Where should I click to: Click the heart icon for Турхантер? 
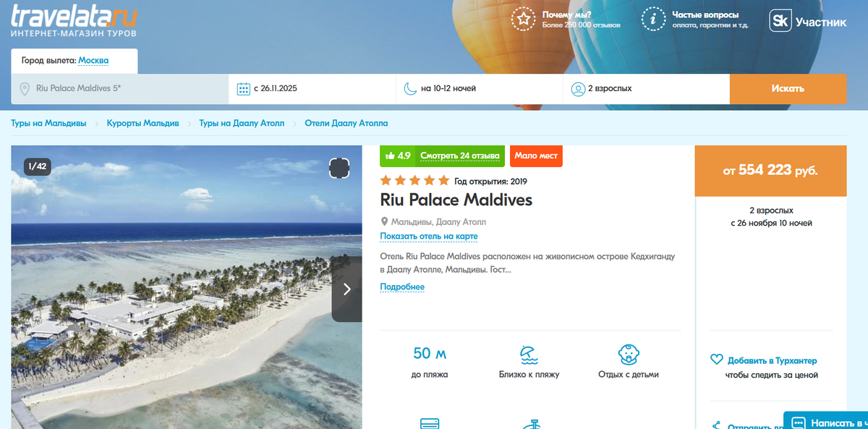coord(717,360)
